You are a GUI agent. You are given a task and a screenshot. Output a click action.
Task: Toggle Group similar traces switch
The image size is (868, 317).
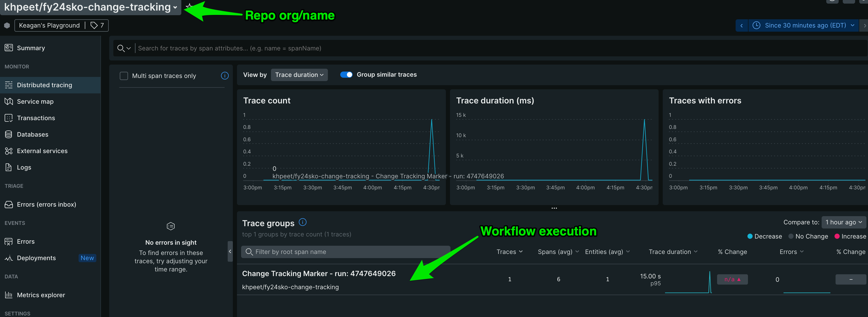[x=346, y=75]
